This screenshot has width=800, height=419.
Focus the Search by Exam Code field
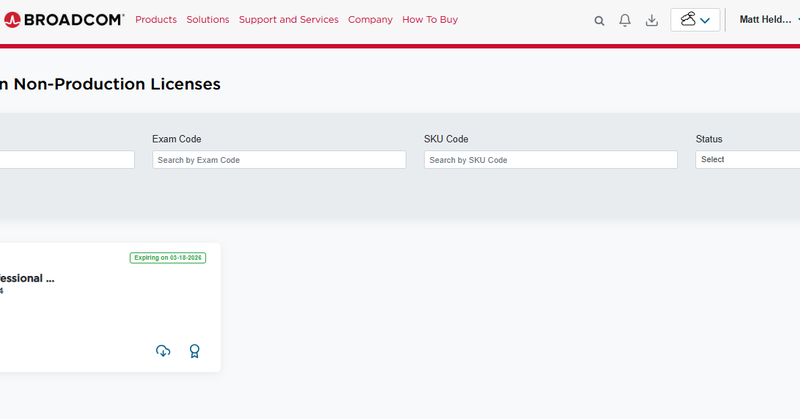tap(279, 160)
